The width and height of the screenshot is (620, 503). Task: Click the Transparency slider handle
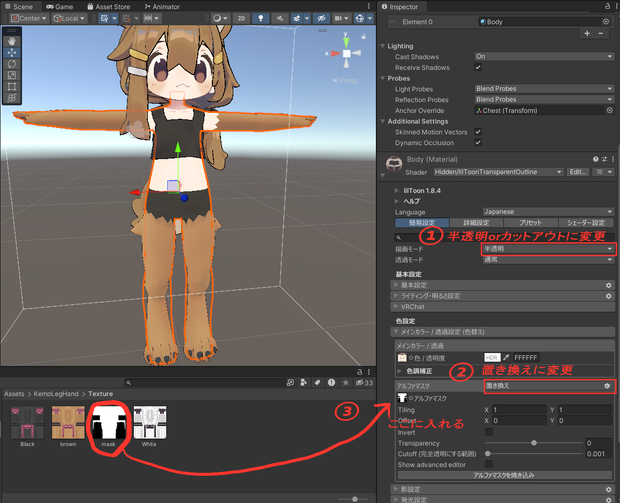pyautogui.click(x=534, y=443)
